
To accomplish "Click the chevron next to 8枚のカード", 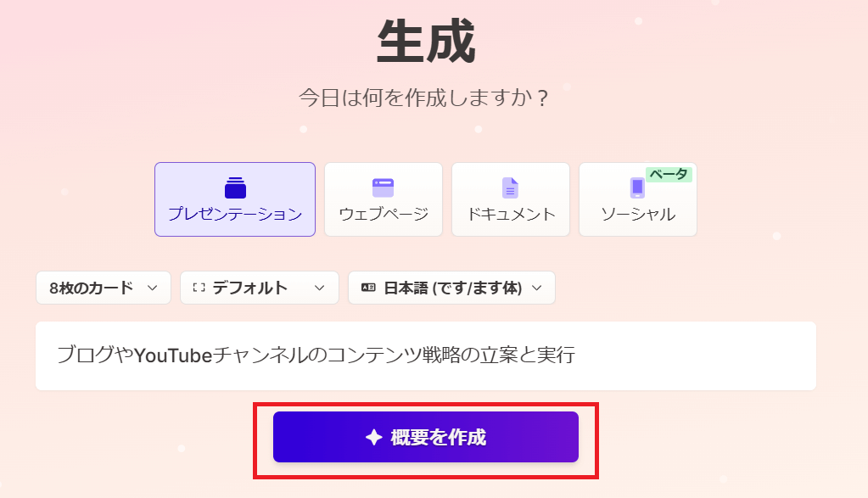I will pyautogui.click(x=152, y=288).
